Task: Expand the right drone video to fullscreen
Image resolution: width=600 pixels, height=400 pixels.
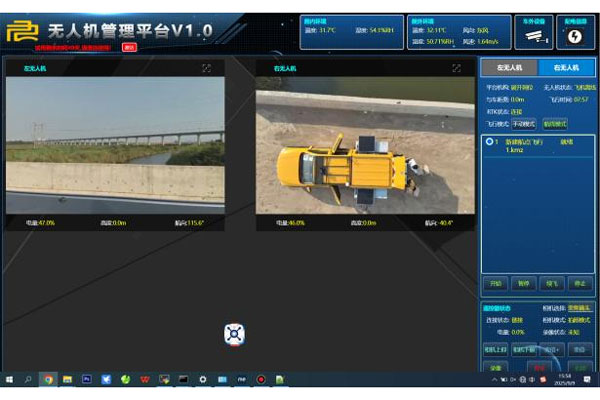Action: 456,68
